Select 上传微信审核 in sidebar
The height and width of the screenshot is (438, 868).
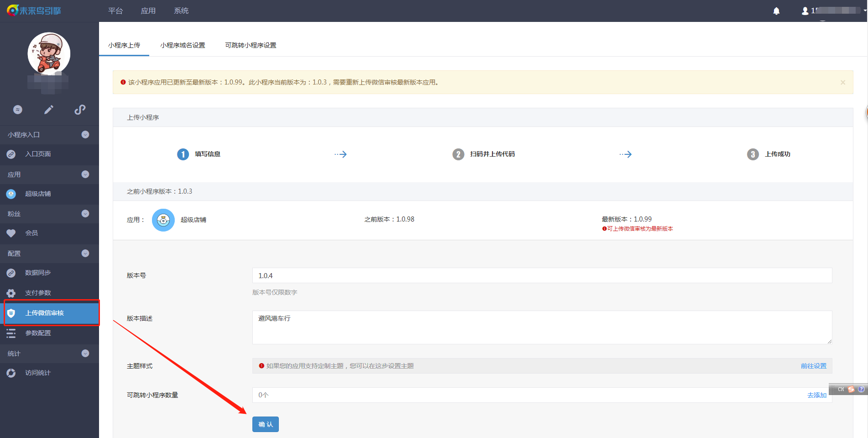click(44, 313)
